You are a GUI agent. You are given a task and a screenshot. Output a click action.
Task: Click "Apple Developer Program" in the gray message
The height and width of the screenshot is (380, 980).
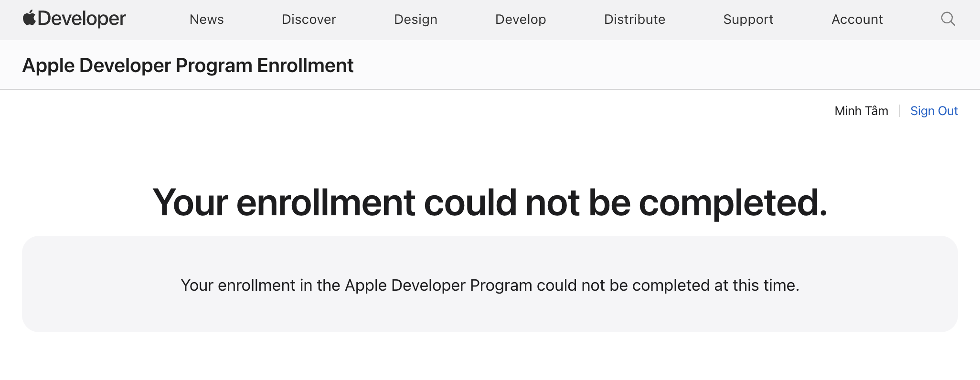[438, 285]
